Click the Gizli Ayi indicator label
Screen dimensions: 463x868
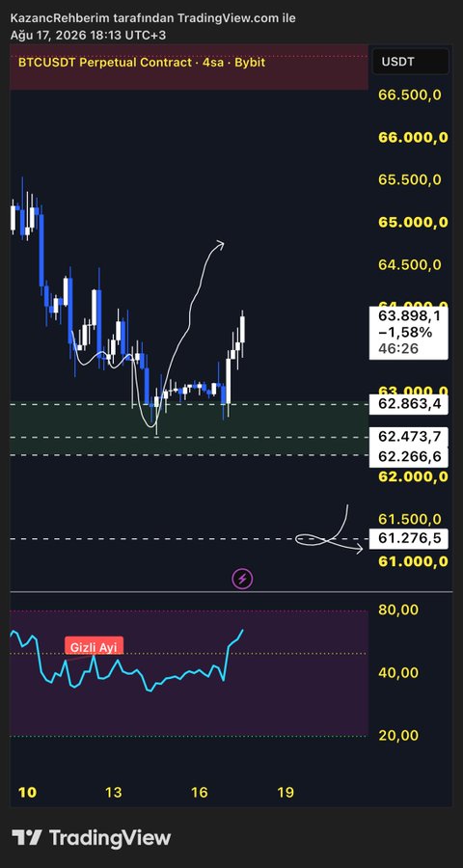95,647
